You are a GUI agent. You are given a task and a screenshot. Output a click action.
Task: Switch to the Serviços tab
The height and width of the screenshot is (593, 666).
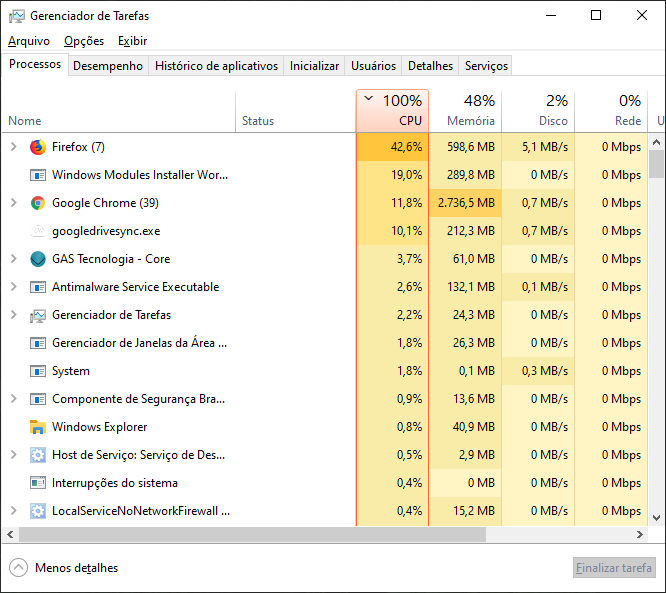point(486,66)
